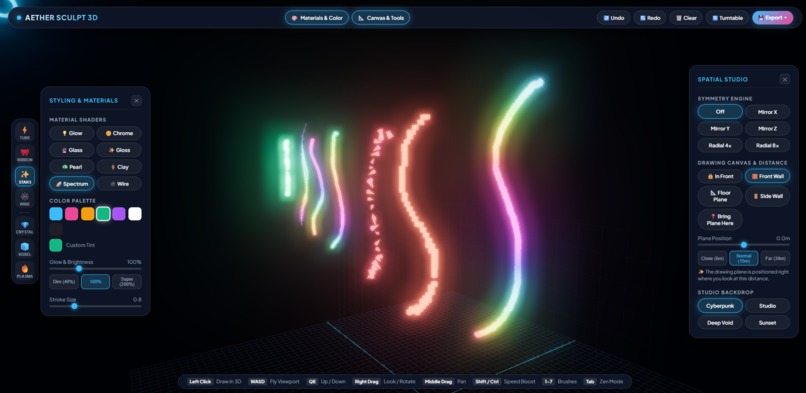The image size is (806, 393).
Task: Pick the pink color swatch
Action: point(72,214)
